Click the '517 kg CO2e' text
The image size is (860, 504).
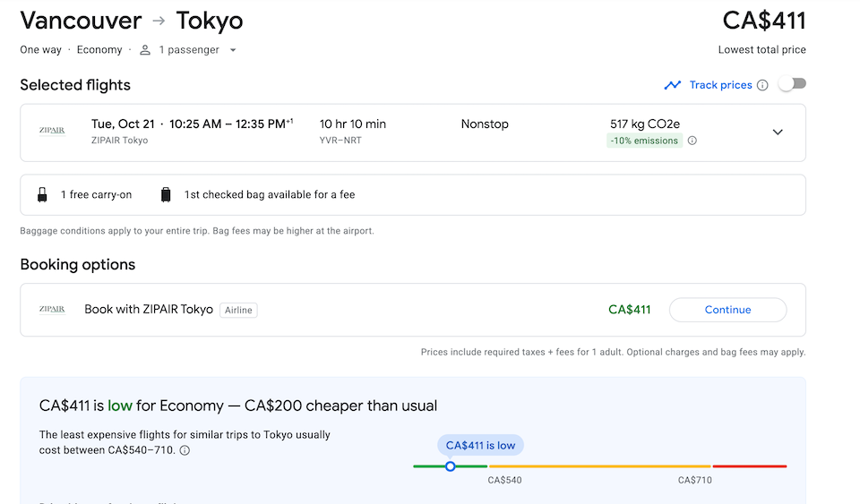pyautogui.click(x=645, y=124)
